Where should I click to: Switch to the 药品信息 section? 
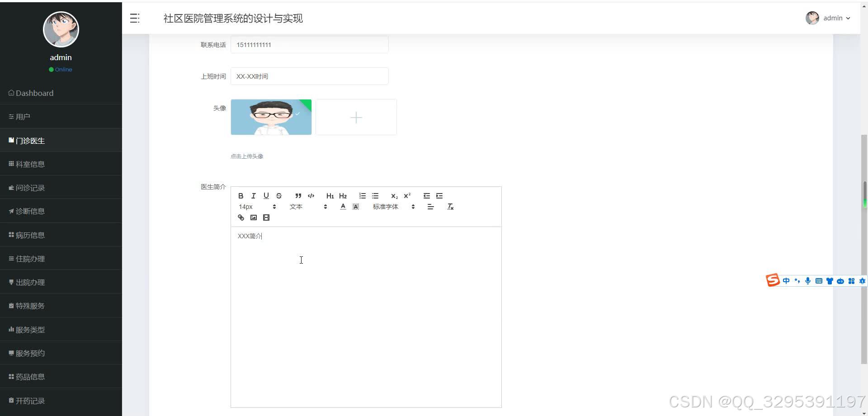point(30,376)
